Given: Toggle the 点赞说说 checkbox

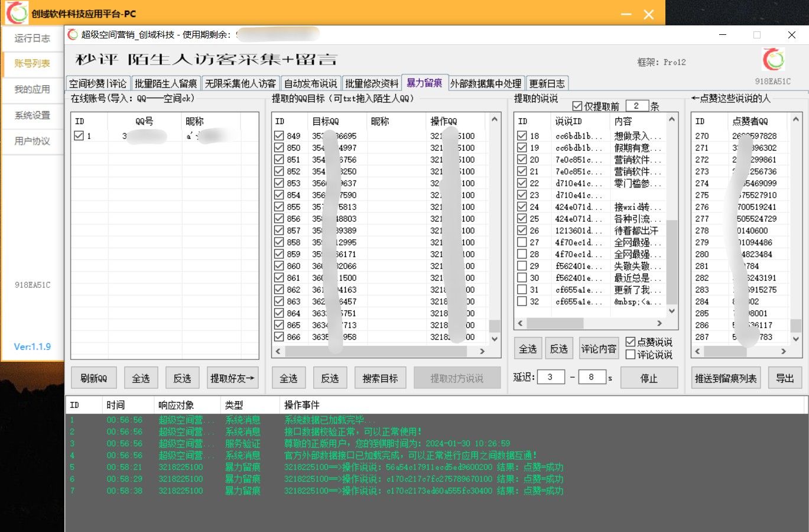Looking at the screenshot, I should tap(631, 342).
